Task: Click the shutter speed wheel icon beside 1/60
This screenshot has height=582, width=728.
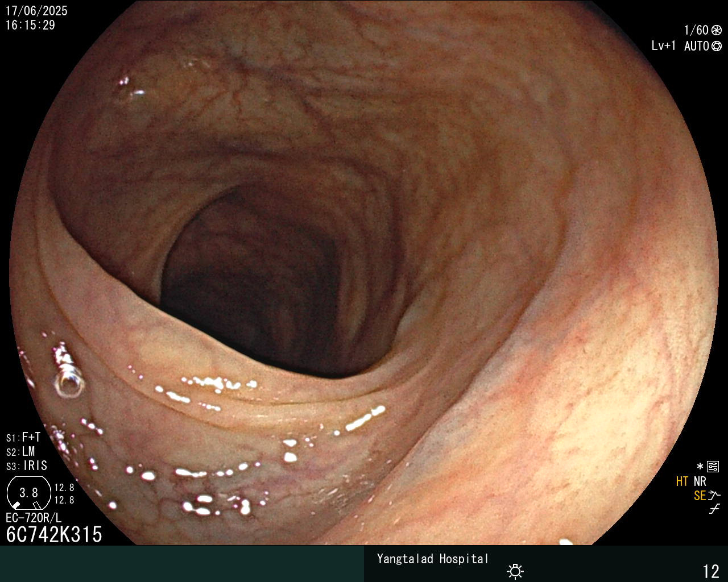Action: (x=717, y=31)
